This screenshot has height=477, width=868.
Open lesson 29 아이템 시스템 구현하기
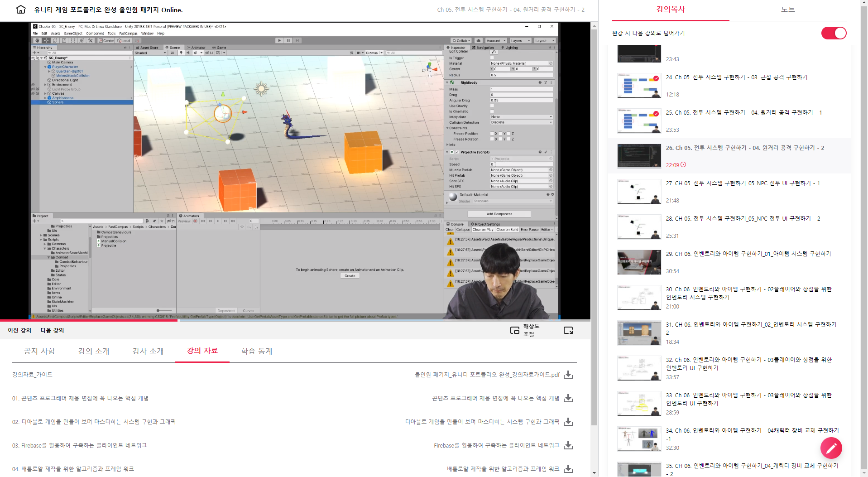point(748,254)
